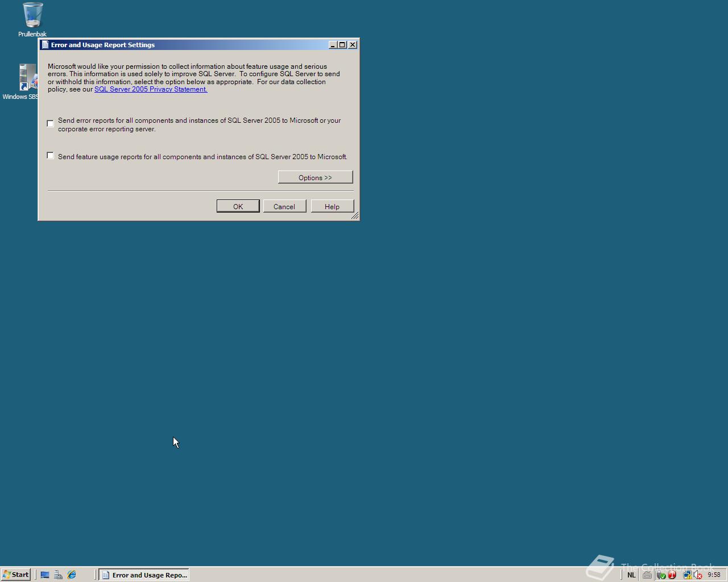The width and height of the screenshot is (728, 582).
Task: Check the feature usage reports option
Action: [x=51, y=156]
